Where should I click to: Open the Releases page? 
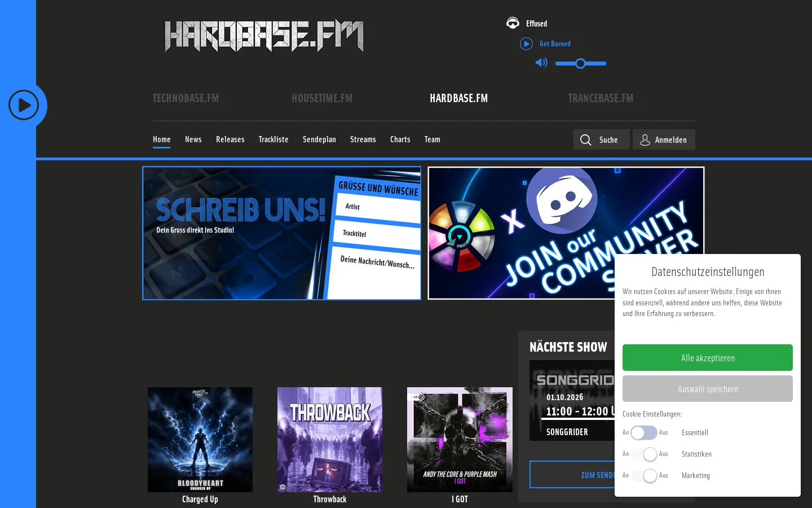click(x=230, y=139)
